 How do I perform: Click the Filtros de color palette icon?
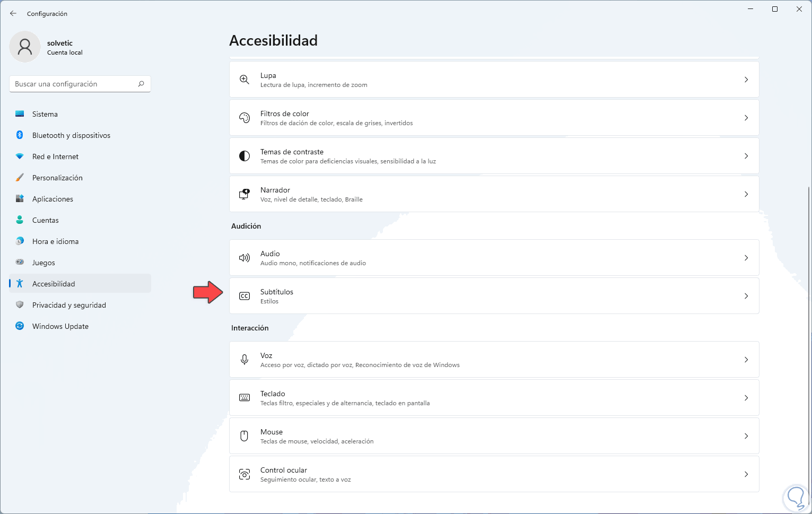(245, 118)
